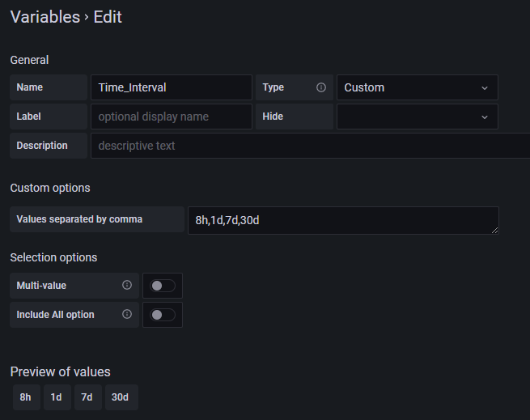Click the Multi-value info icon
Viewport: 530px width, 420px height.
(127, 285)
